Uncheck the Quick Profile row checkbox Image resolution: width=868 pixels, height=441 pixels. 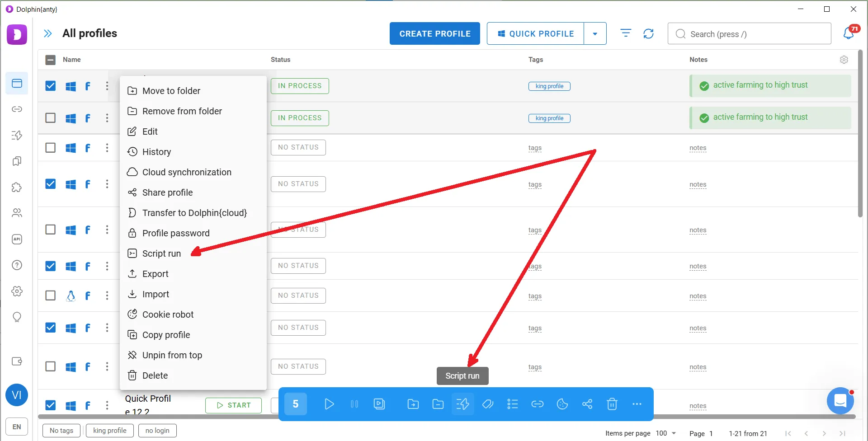pos(51,405)
